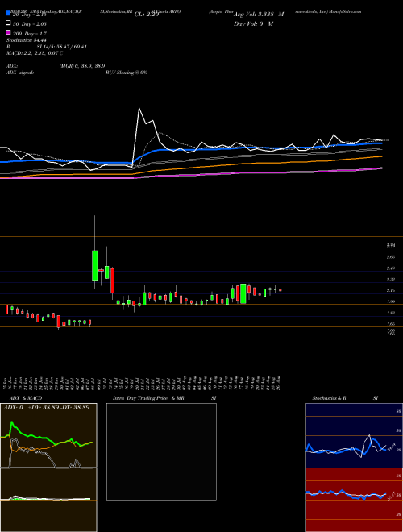Click the magenta 200 Day EMA legend swatch
The image size is (403, 532).
(8, 32)
